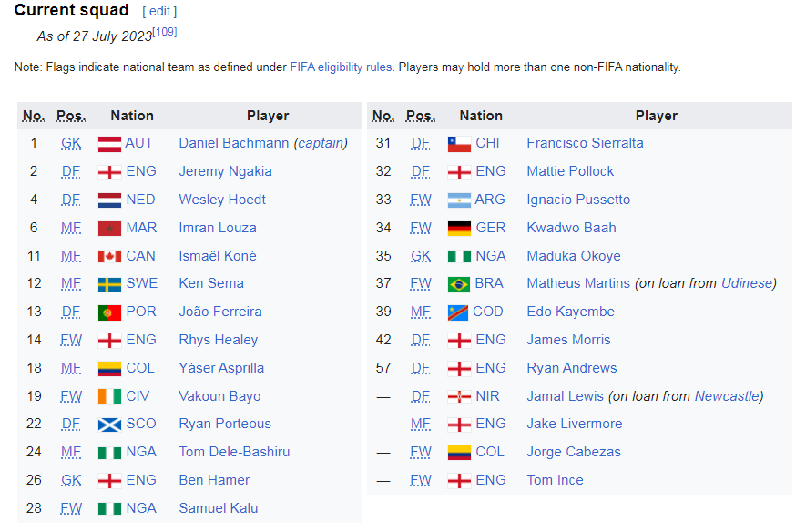This screenshot has width=806, height=532.
Task: Open citation reference 109
Action: 165,32
